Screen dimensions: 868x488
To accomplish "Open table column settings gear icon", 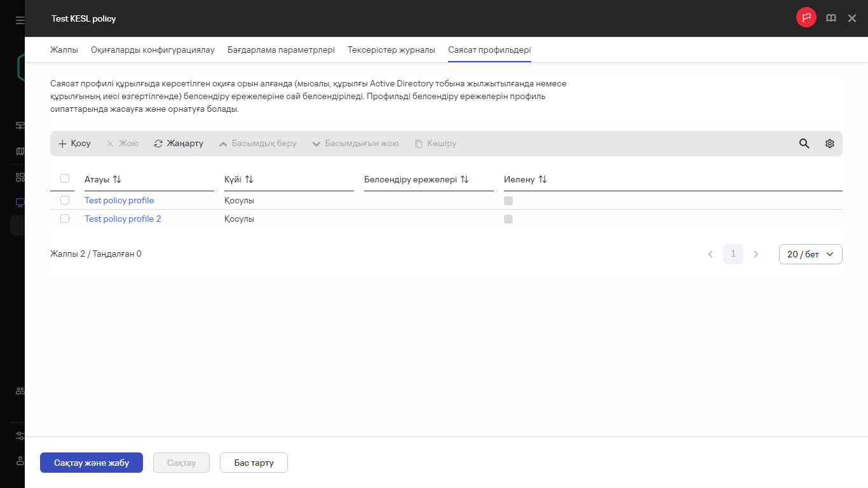I will 829,144.
